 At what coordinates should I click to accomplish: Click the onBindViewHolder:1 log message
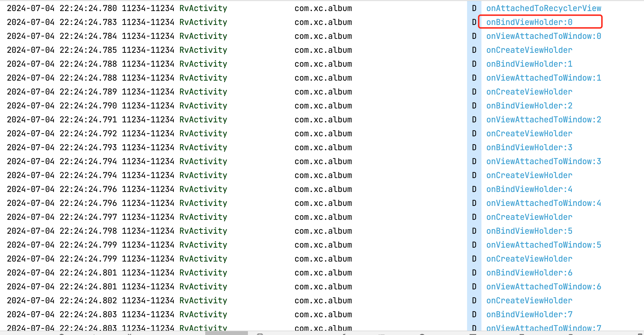[x=529, y=64]
